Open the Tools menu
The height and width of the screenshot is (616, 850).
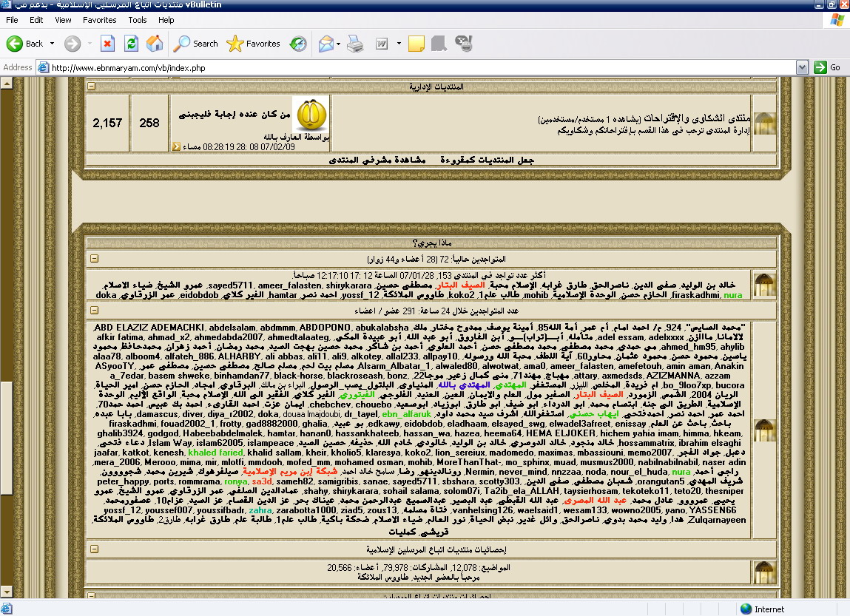(138, 20)
